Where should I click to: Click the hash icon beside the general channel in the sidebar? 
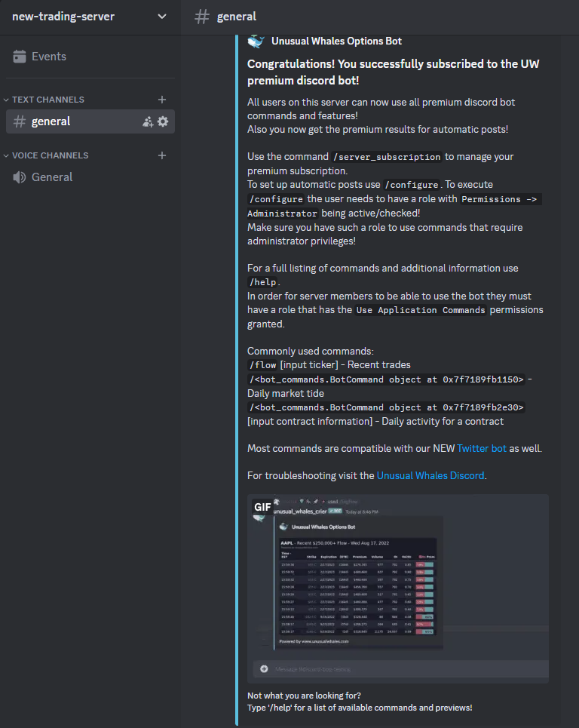pos(20,121)
